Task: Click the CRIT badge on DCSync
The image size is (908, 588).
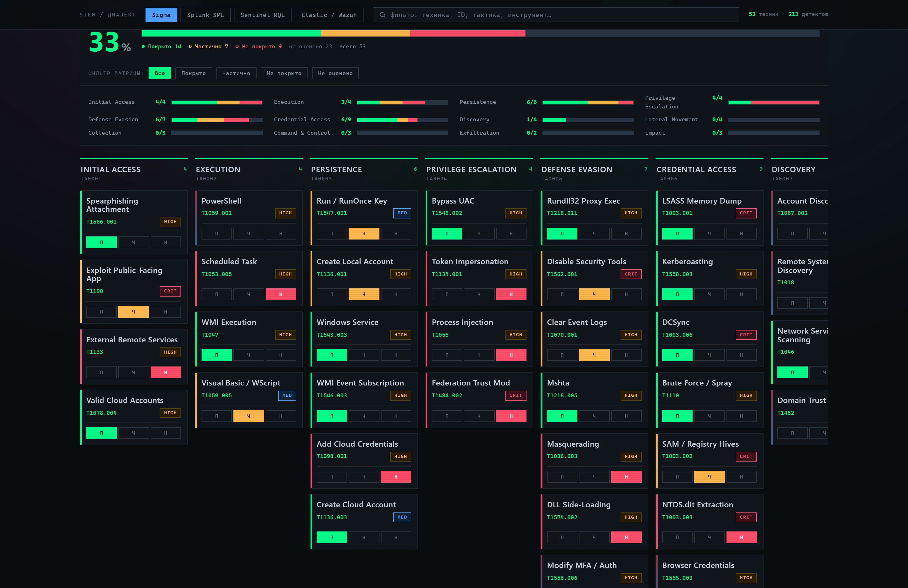Action: [746, 335]
